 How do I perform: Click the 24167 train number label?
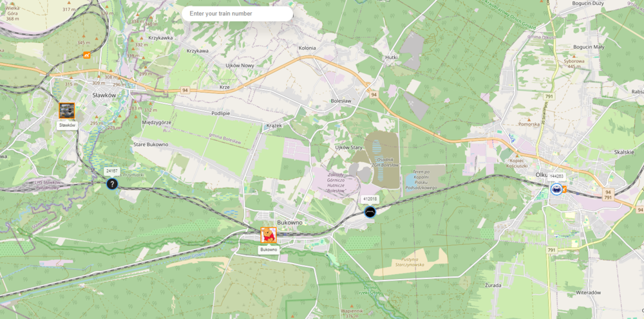tap(111, 171)
